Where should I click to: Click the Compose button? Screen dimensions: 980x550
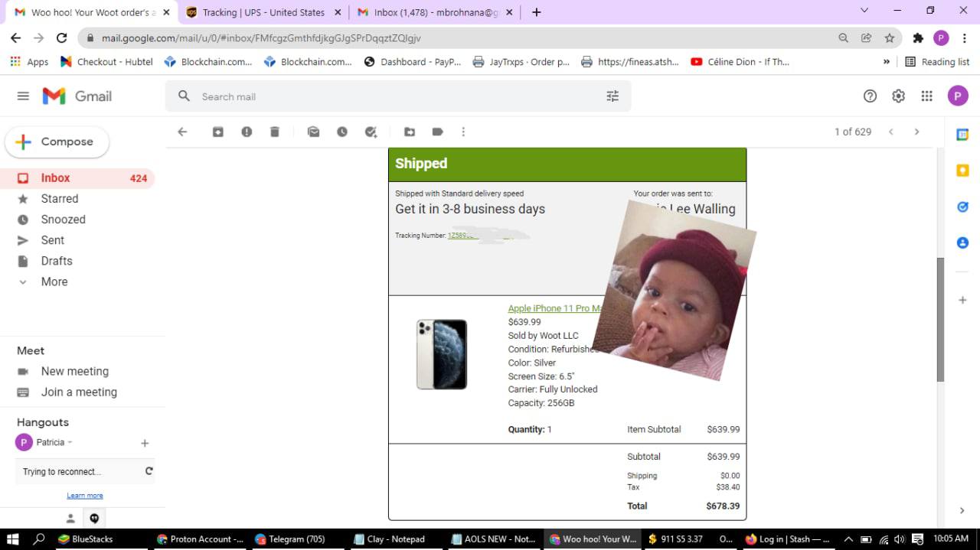click(x=57, y=142)
